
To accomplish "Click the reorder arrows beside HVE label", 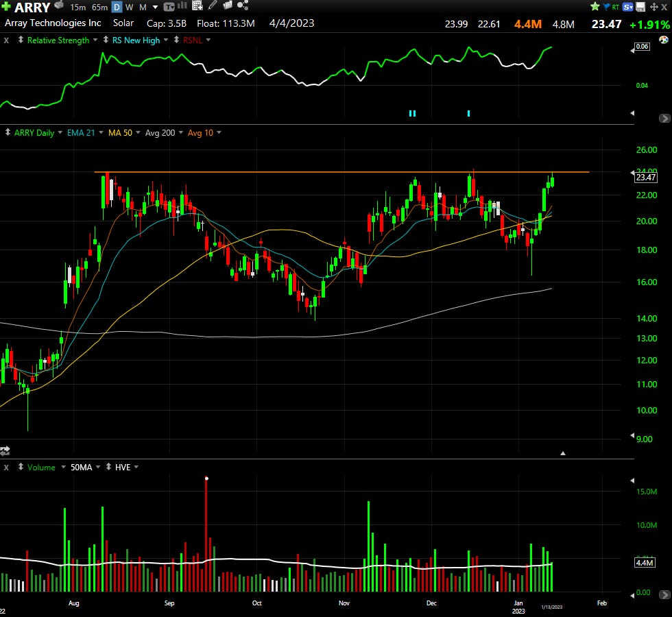I will [108, 467].
